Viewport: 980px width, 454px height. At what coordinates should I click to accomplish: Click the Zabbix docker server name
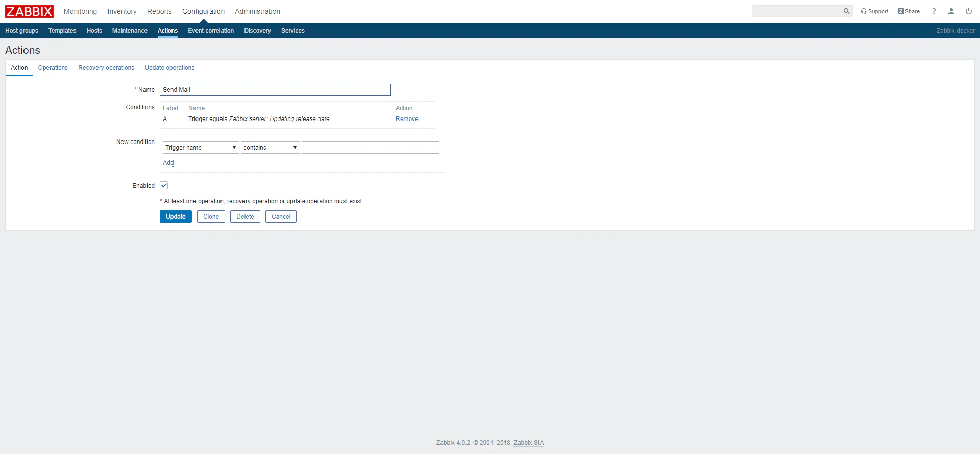click(x=955, y=31)
